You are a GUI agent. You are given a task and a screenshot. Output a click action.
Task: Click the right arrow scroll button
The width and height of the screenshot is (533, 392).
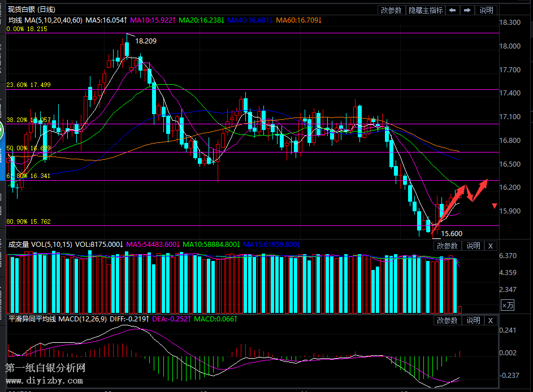tap(467, 10)
